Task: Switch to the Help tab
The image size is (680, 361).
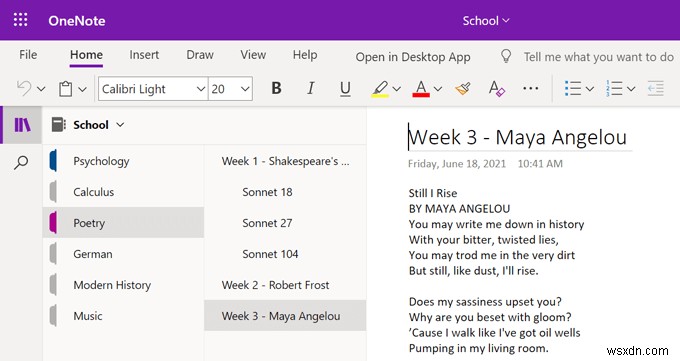Action: 305,55
